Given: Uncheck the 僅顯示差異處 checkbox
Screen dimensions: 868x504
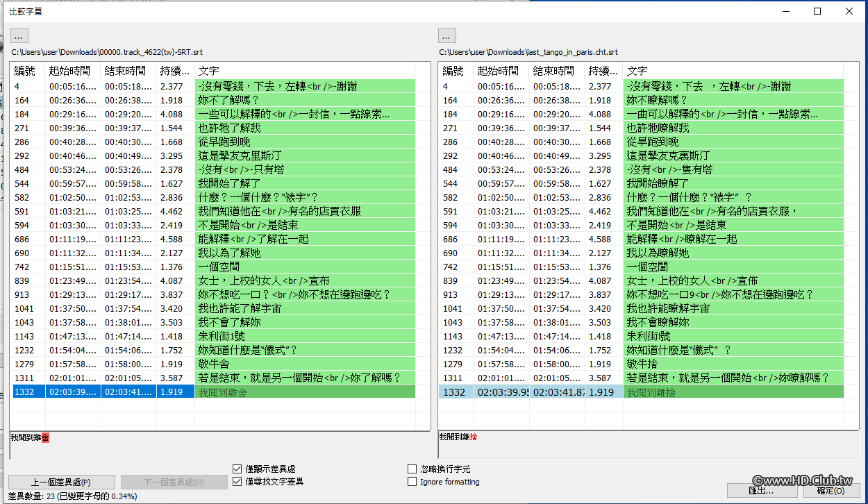Looking at the screenshot, I should [x=237, y=469].
